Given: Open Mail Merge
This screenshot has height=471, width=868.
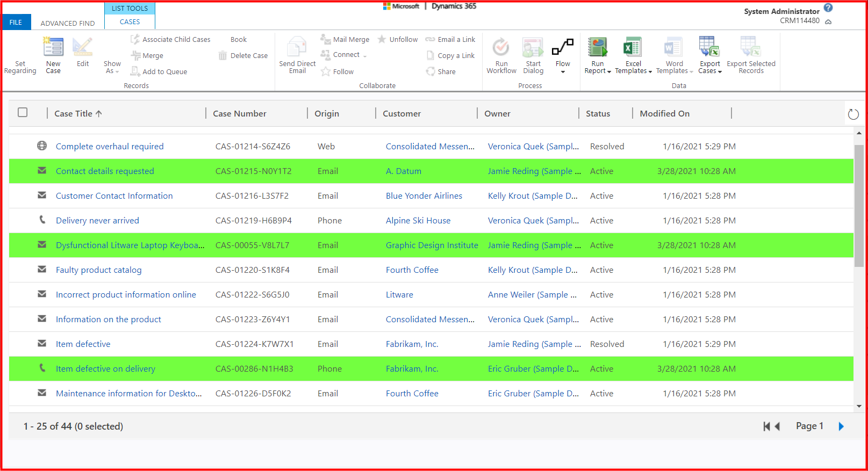Looking at the screenshot, I should 345,39.
